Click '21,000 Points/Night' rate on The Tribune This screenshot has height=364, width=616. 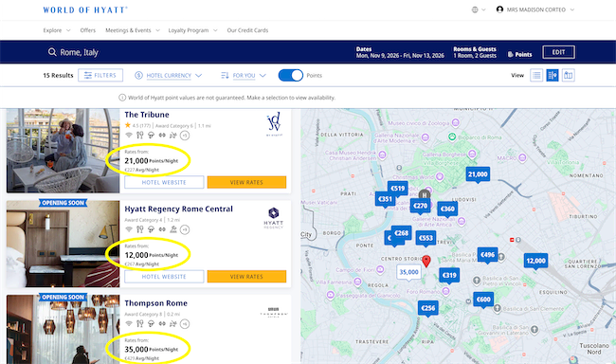point(152,161)
